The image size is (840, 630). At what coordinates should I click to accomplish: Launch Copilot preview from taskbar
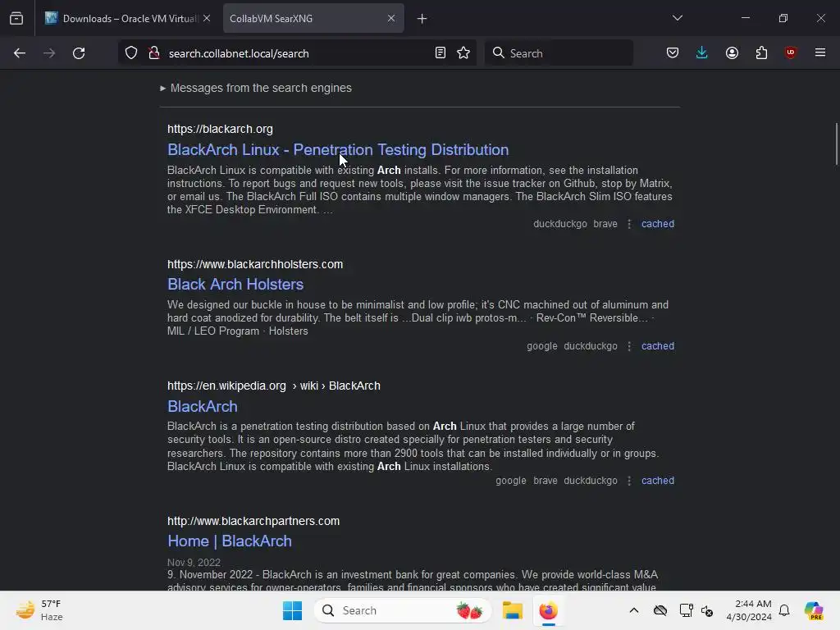coord(813,610)
